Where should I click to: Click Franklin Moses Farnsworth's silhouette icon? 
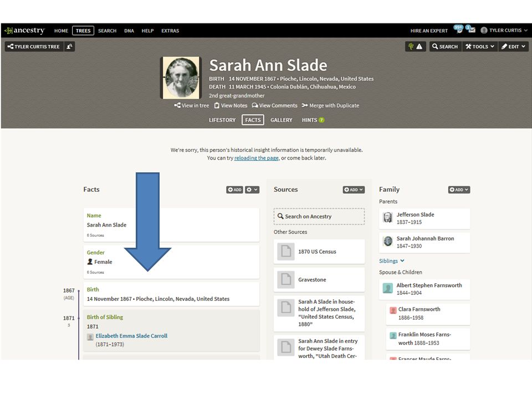393,335
